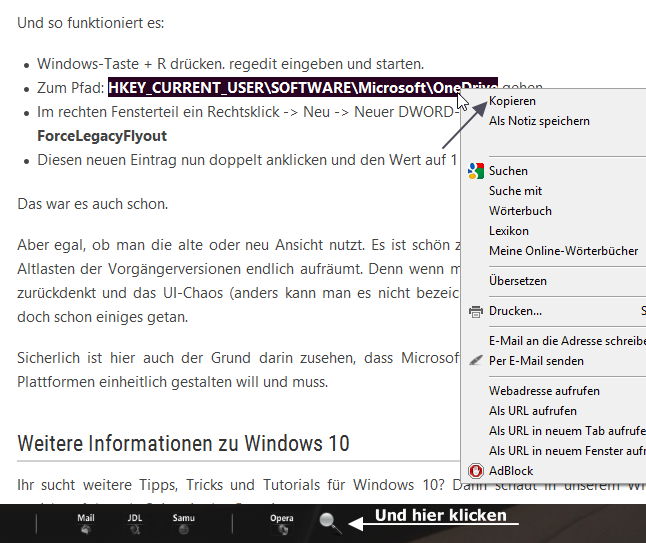Choose E-Mail an die Adresse schreiben
The image size is (646, 543).
[553, 341]
